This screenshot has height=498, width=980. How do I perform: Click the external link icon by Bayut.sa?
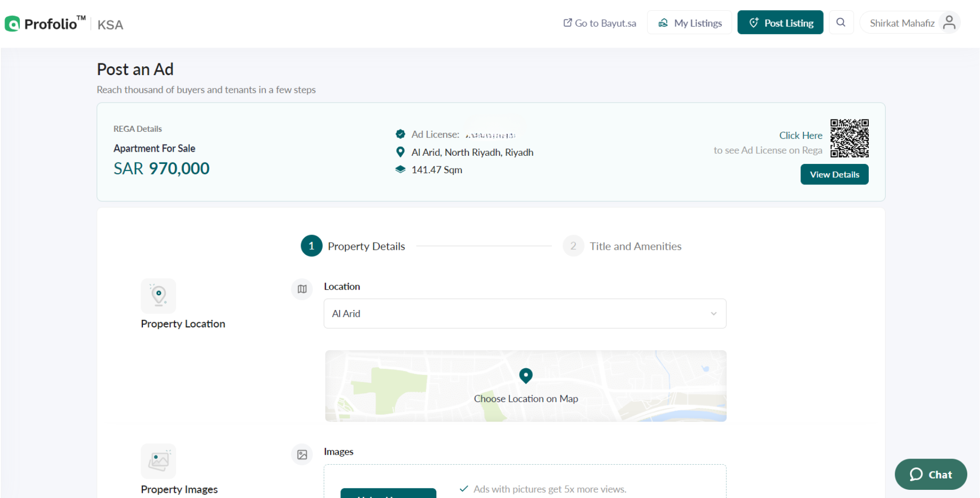tap(568, 22)
